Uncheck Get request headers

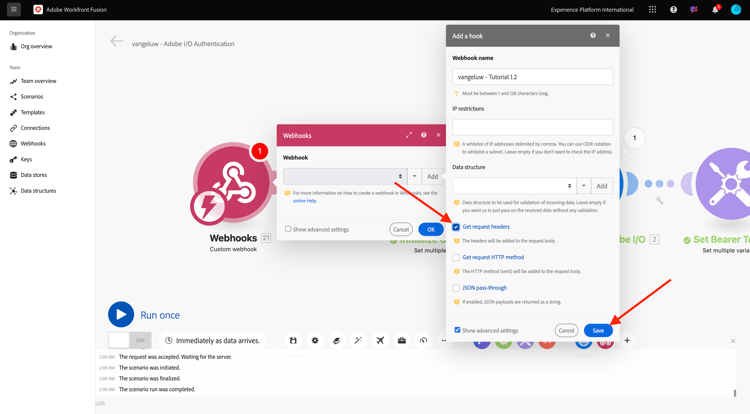[456, 227]
